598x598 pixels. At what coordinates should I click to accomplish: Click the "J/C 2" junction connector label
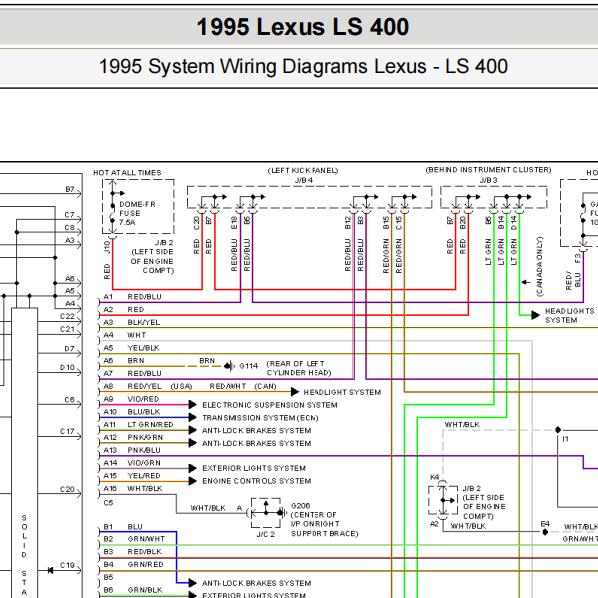point(265,534)
